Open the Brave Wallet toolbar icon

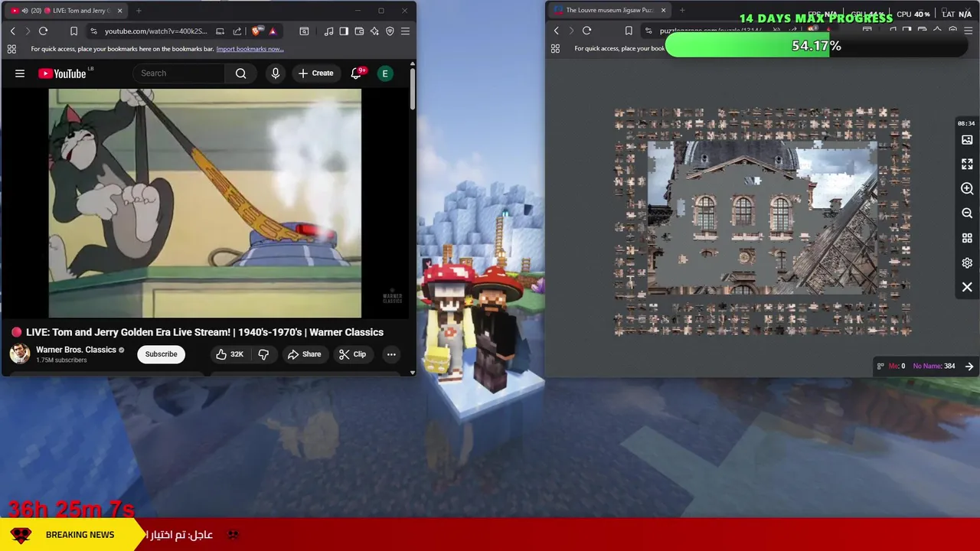click(x=359, y=31)
